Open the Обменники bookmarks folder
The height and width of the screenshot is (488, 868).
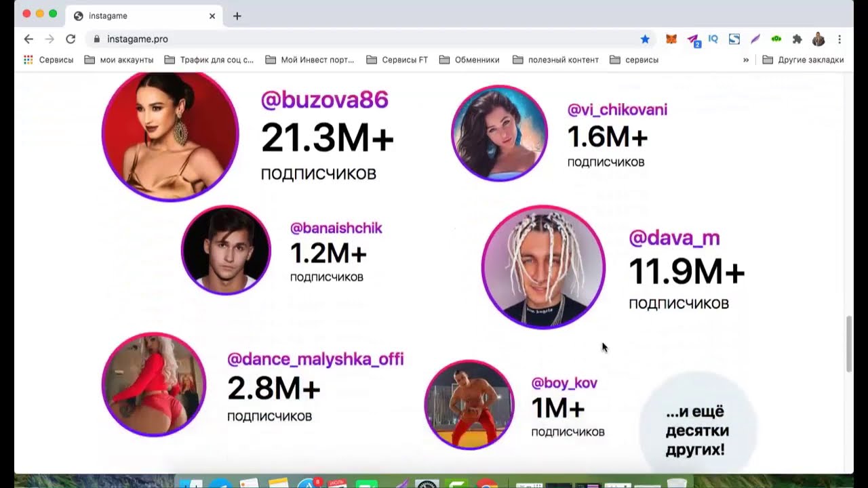pyautogui.click(x=469, y=60)
